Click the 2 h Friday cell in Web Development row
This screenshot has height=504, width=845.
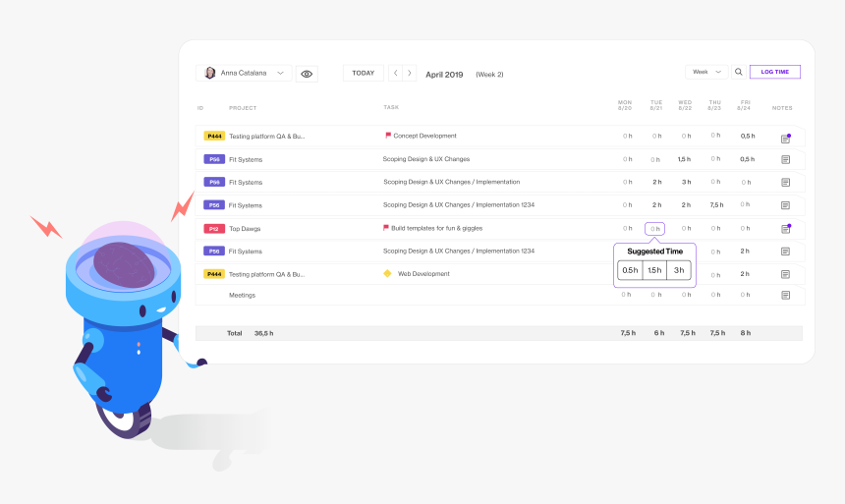[745, 274]
